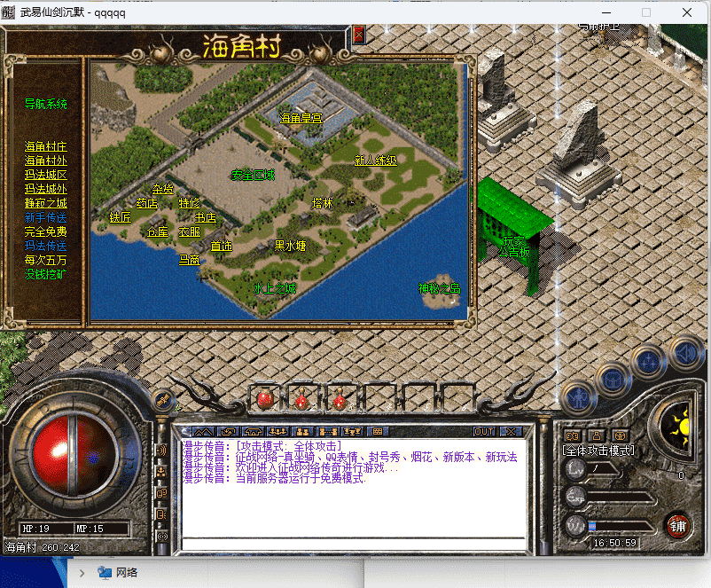Click into the chat message input field

(354, 544)
